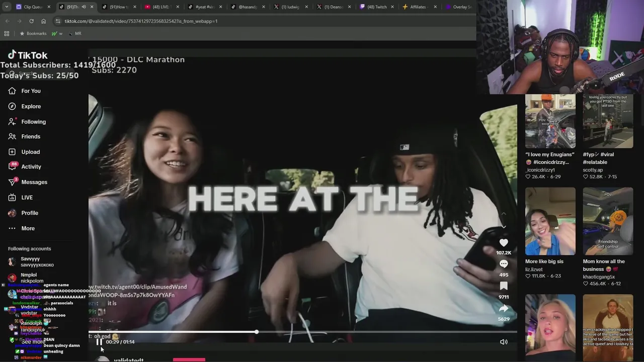Go to the Explore page
The width and height of the screenshot is (644, 362).
25,107
